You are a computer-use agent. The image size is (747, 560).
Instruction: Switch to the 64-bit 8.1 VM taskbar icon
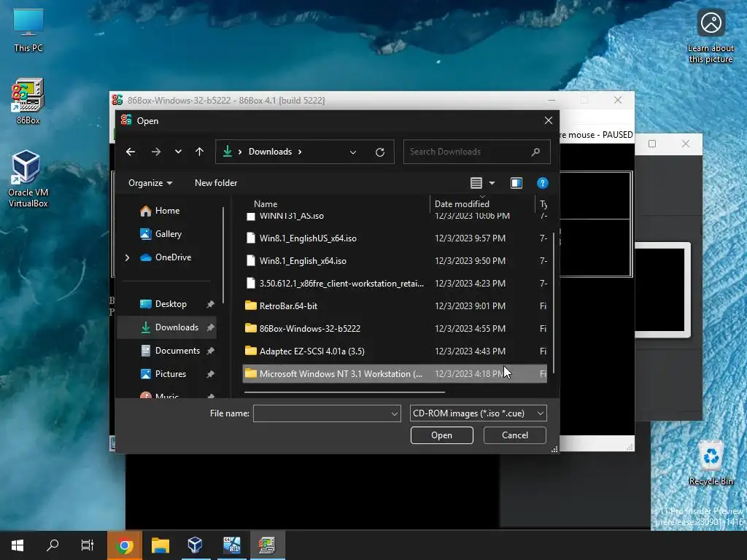231,545
